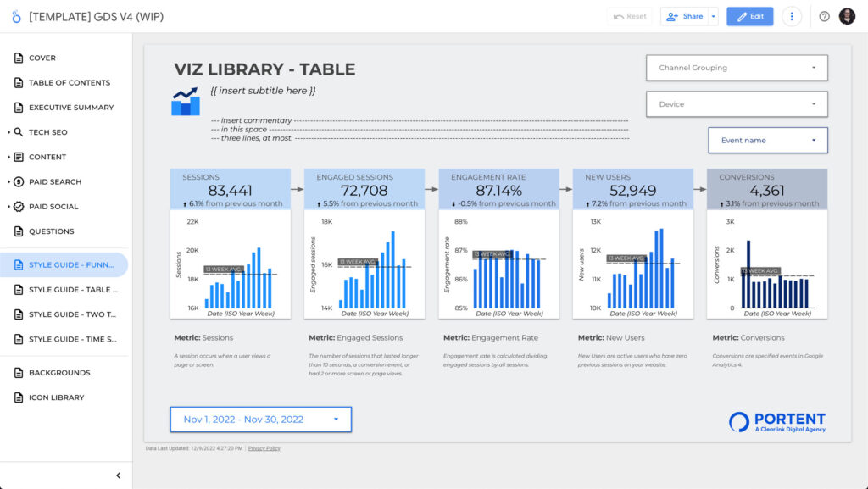Click the Portent agency logo
The width and height of the screenshot is (868, 489).
click(776, 421)
